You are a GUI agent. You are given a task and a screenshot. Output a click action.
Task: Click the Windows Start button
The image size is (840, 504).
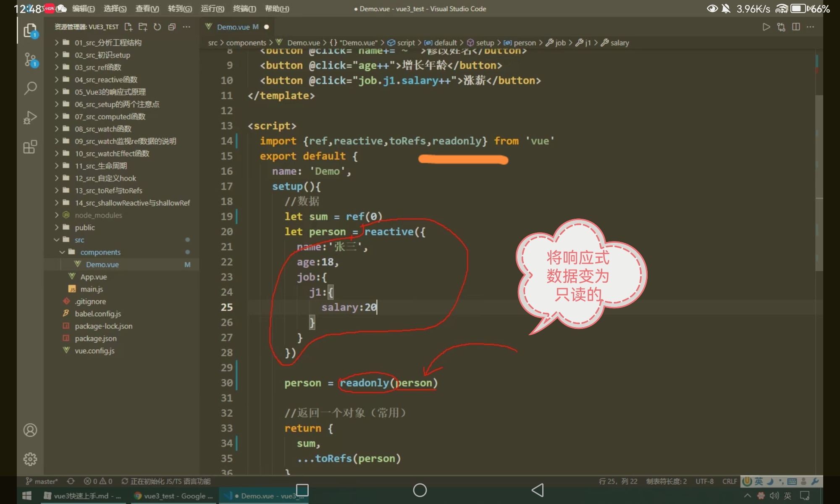(27, 496)
